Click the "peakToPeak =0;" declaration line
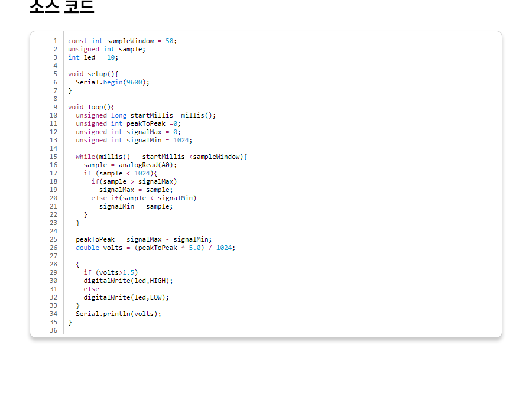Viewport: 532px width, 397px height. (128, 124)
